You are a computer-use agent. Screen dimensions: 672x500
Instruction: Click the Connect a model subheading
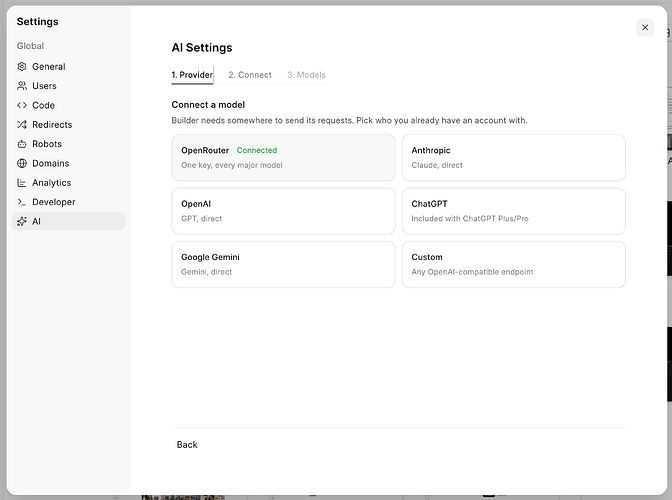(x=208, y=105)
